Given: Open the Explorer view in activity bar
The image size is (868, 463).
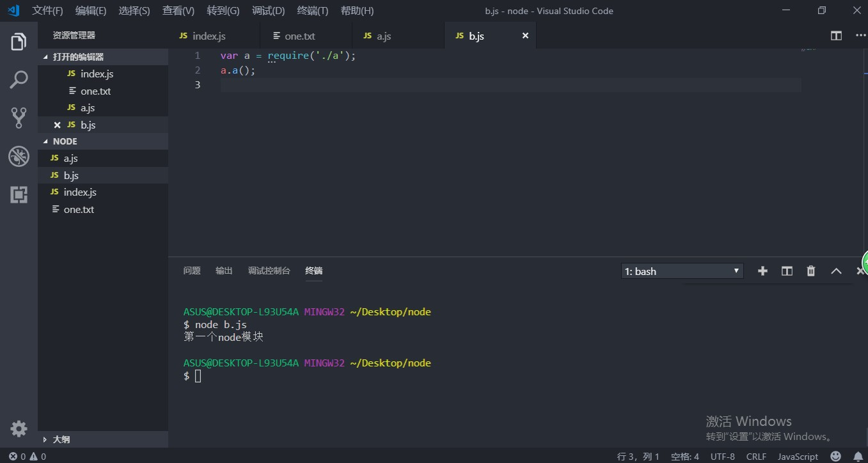Looking at the screenshot, I should point(19,42).
